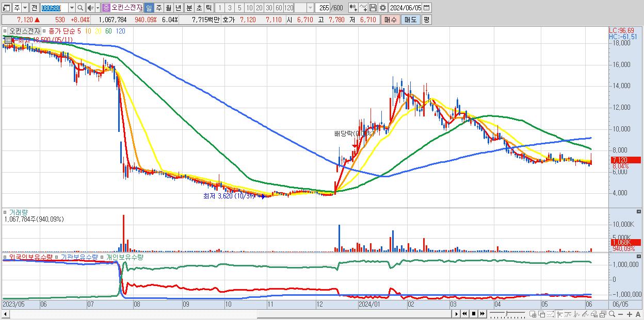Open chart settings gear icon

click(383, 8)
